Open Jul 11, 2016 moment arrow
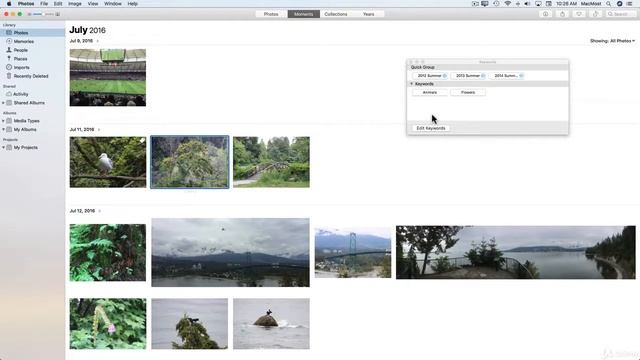 [x=99, y=129]
